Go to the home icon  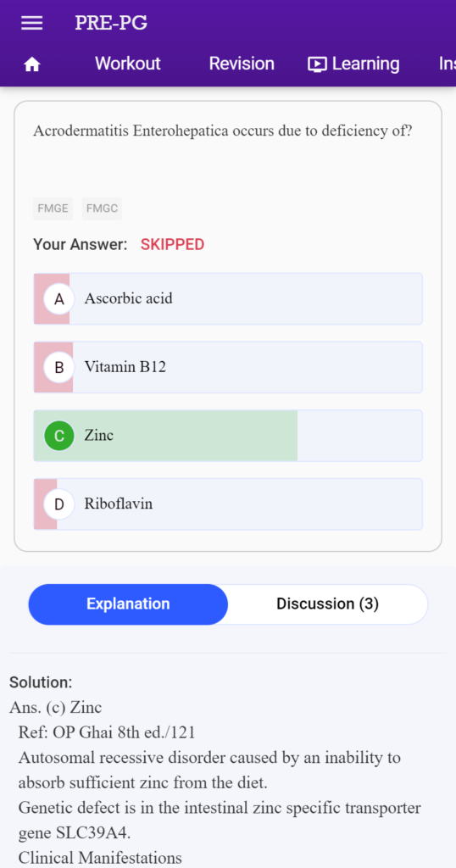tap(31, 64)
